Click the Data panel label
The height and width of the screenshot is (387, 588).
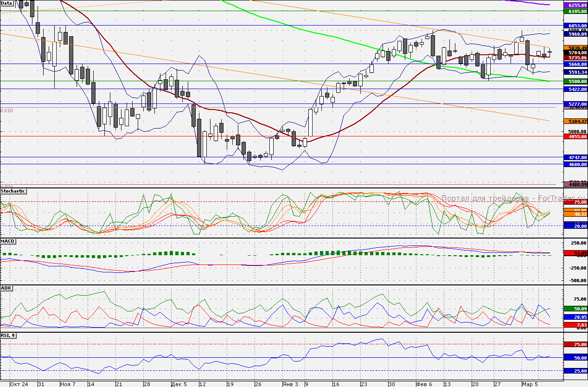click(x=7, y=3)
